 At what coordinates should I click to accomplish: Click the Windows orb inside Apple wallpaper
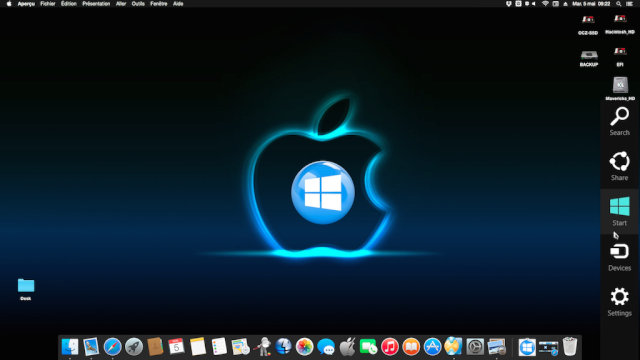pos(322,192)
